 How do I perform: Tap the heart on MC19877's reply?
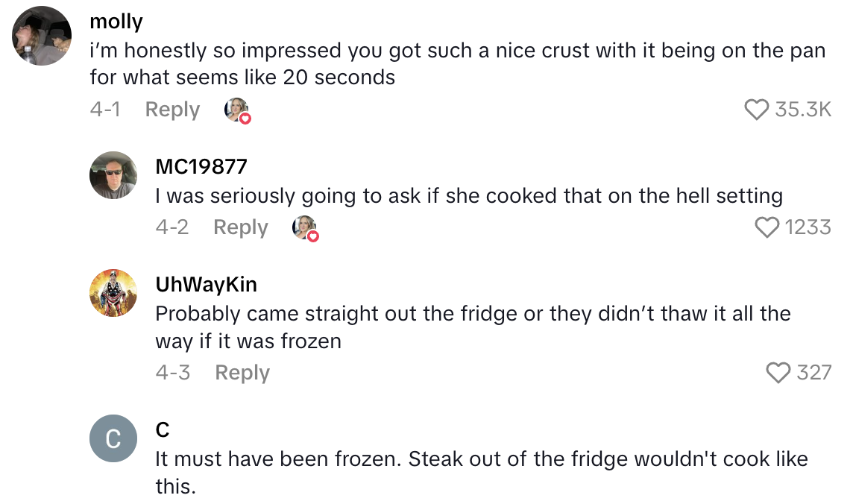767,227
